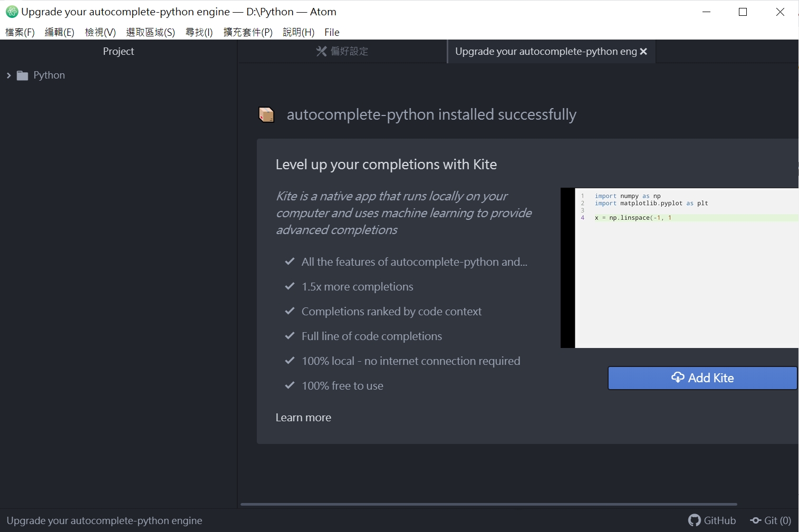Open the 檢視(V) menu
The height and width of the screenshot is (532, 799).
coord(100,32)
